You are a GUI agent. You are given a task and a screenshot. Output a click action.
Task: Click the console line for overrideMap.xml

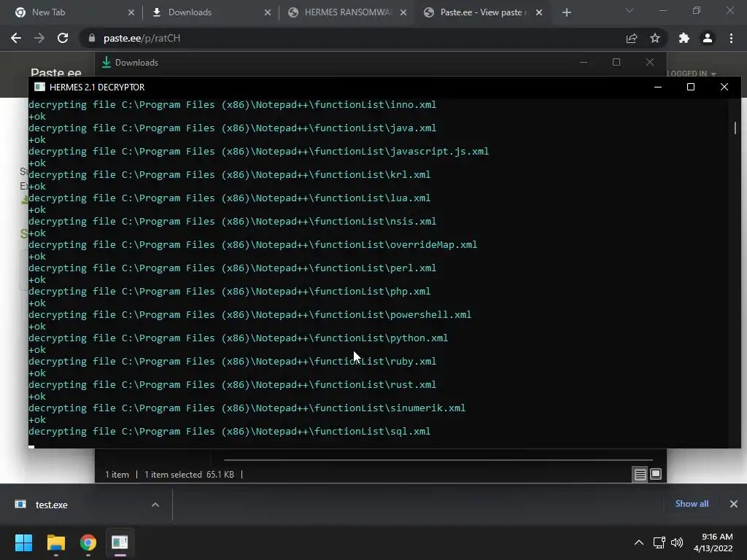pos(252,245)
